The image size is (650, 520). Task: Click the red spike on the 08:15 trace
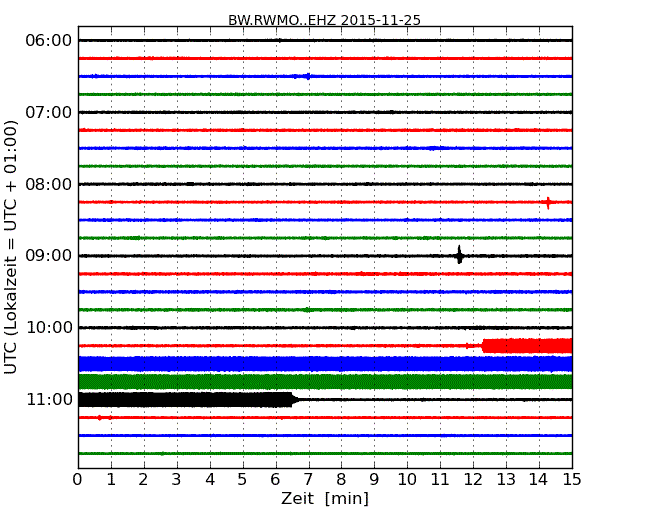pyautogui.click(x=548, y=203)
